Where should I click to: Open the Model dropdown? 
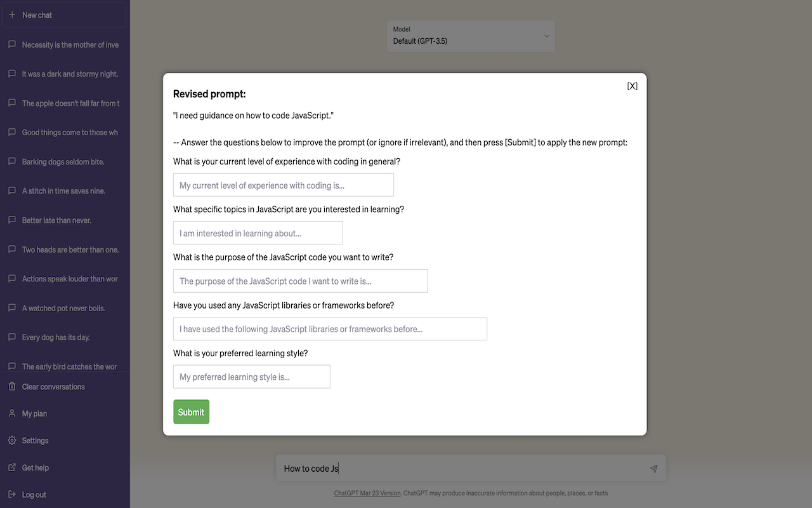[x=471, y=36]
